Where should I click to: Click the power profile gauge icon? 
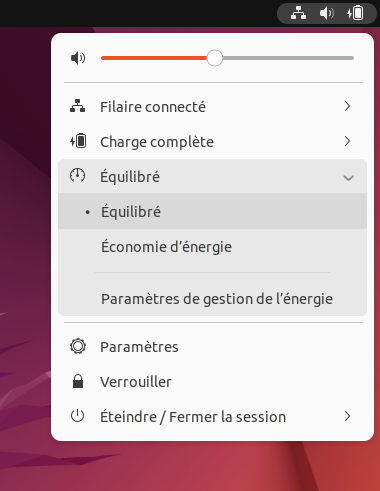77,176
